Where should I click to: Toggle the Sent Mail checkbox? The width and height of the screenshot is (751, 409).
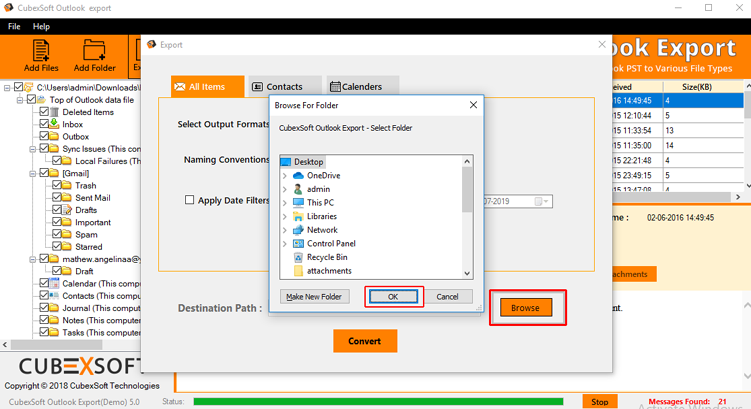tap(56, 198)
